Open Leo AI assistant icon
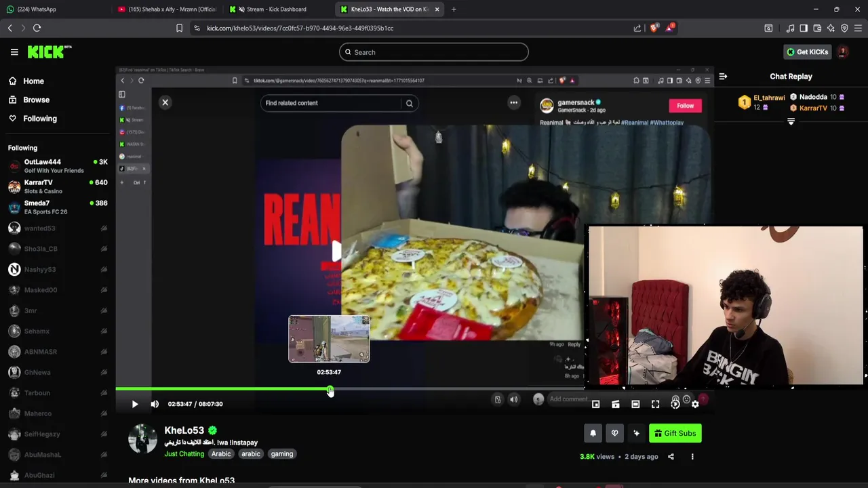 coord(831,28)
